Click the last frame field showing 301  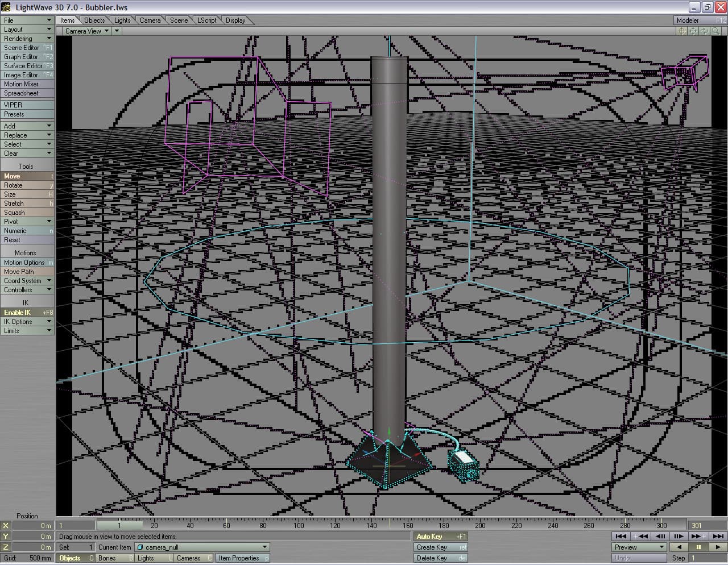click(707, 526)
